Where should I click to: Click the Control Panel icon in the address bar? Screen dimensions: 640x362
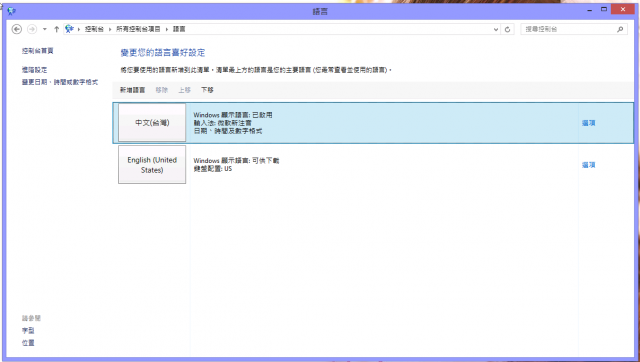point(69,29)
